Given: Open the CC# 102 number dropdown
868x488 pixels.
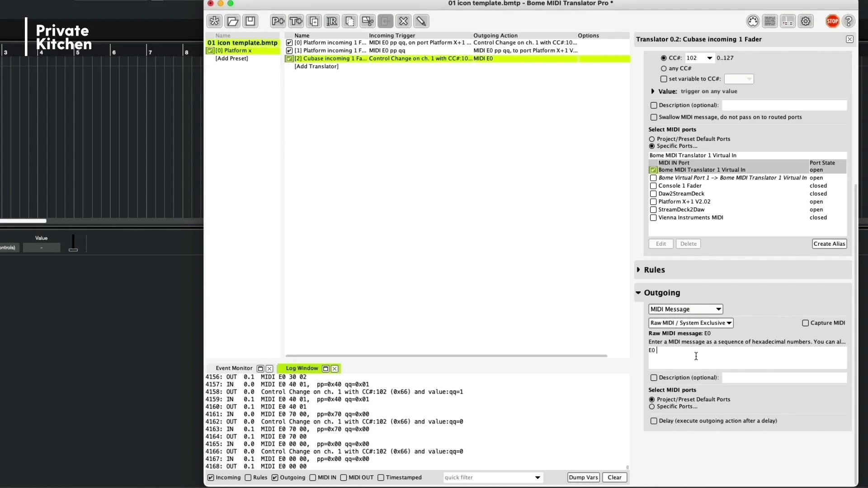Looking at the screenshot, I should point(709,58).
